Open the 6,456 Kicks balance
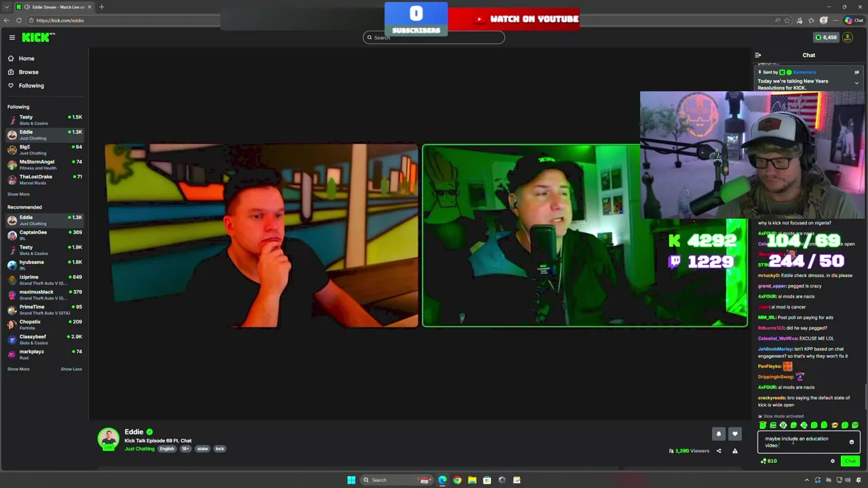The width and height of the screenshot is (868, 488). coord(826,37)
